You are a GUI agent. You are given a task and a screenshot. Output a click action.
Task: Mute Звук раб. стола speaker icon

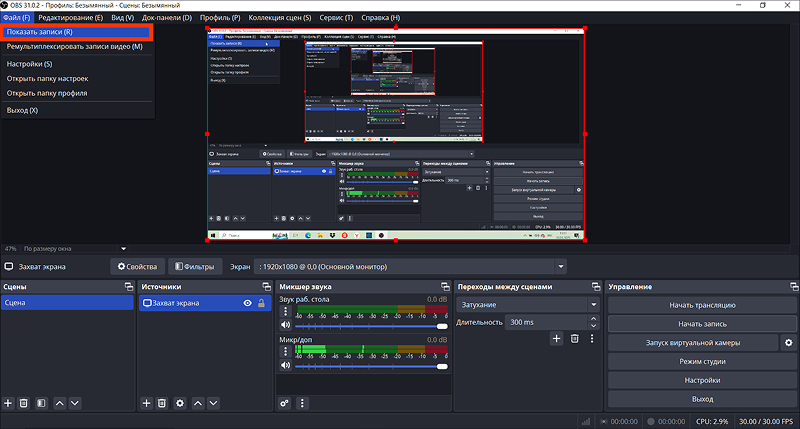285,325
